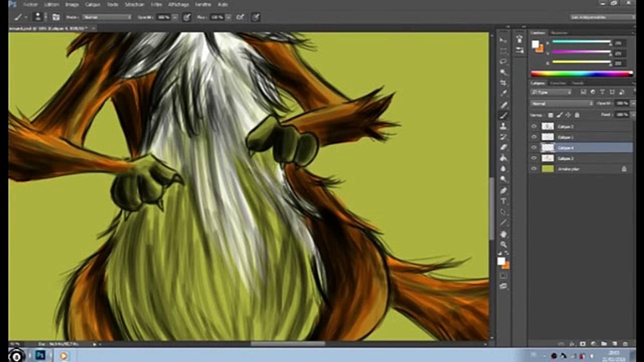Toggle lock transparent pixels
The height and width of the screenshot is (362, 644).
click(550, 115)
